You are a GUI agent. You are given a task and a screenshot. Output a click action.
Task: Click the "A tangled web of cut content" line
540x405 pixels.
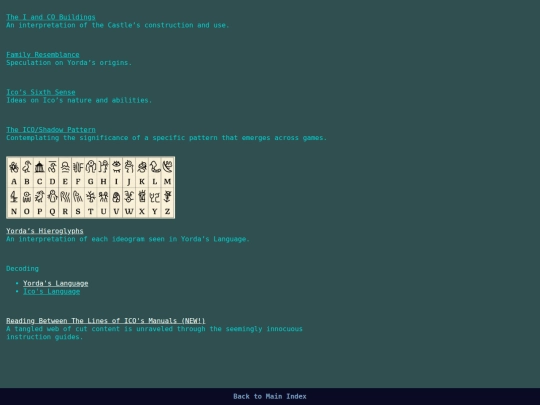click(154, 329)
